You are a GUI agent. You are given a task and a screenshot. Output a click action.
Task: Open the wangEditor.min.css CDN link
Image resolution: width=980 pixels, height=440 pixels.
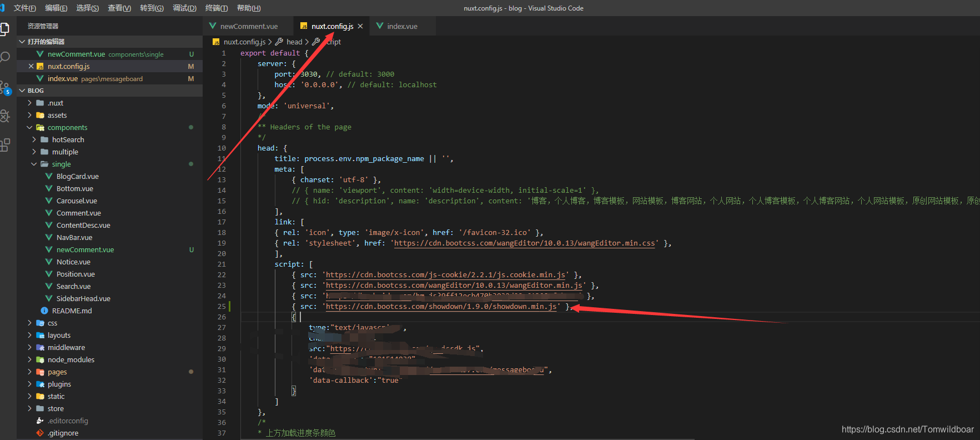[x=524, y=243]
